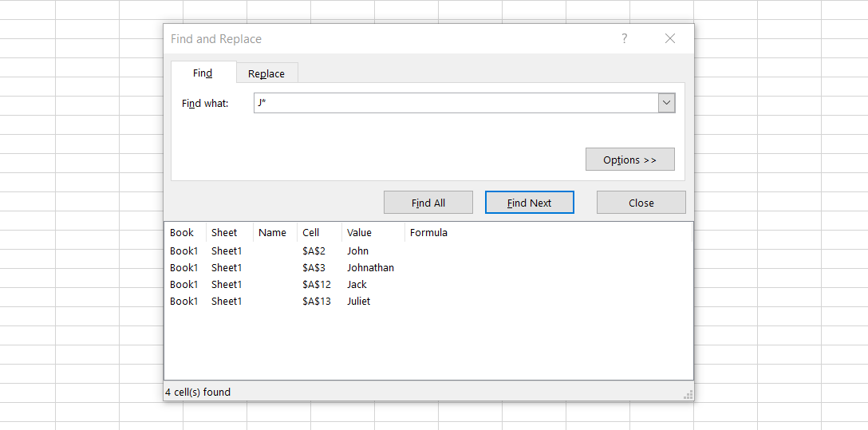868x430 pixels.
Task: Sort results by the Book column header
Action: 182,233
